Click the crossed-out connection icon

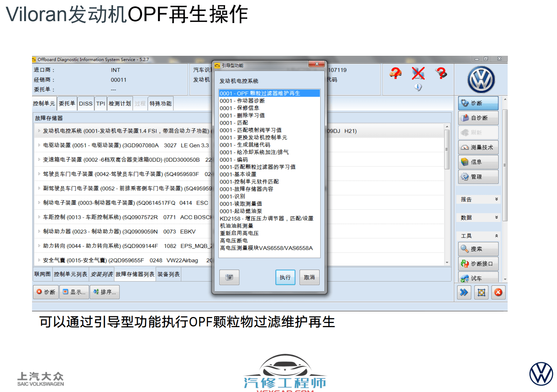pos(418,73)
